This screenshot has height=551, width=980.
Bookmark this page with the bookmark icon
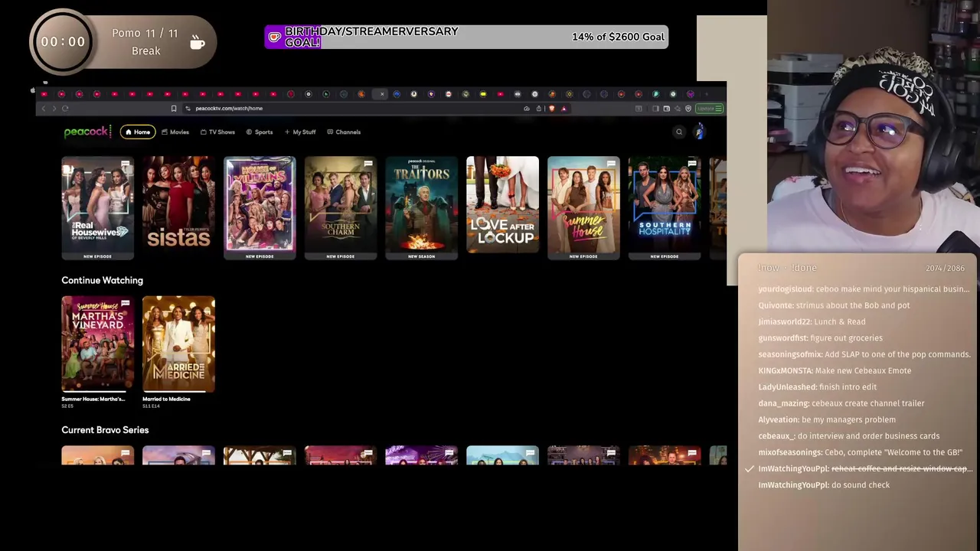click(x=174, y=109)
